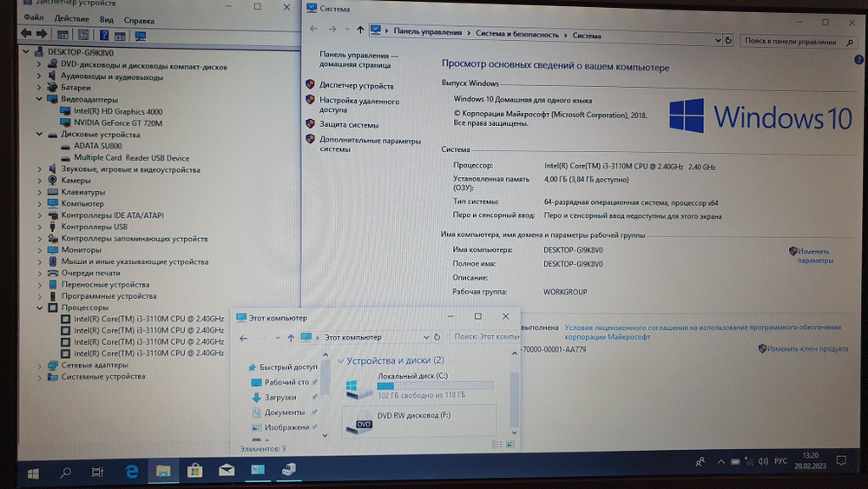Open the Explorer address bar dropdown
The width and height of the screenshot is (868, 489).
(x=425, y=337)
